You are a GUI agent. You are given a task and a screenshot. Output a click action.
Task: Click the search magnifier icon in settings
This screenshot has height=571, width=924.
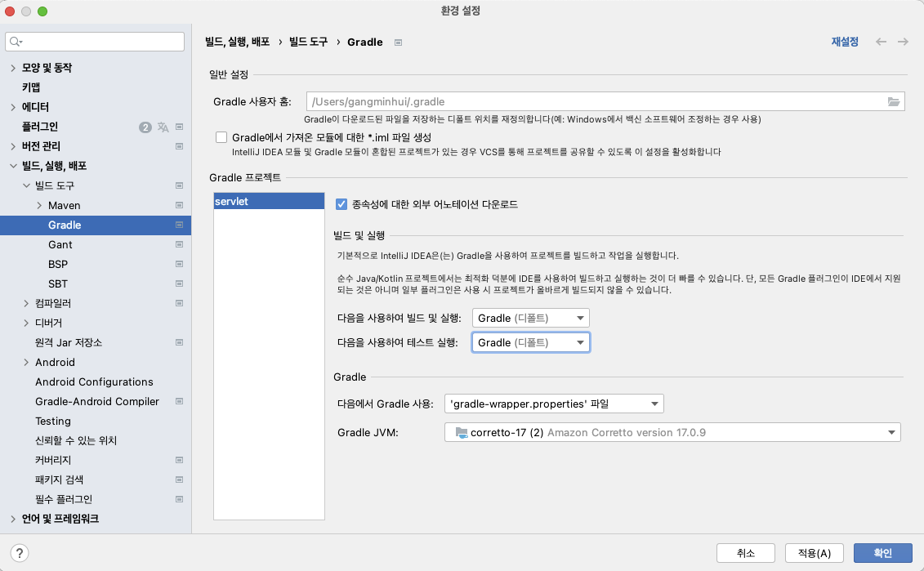click(x=16, y=41)
